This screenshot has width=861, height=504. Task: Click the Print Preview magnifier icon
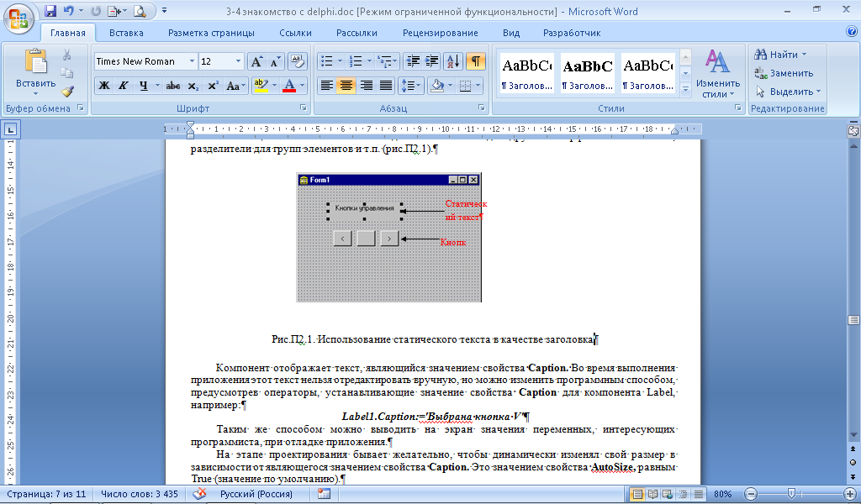tap(140, 11)
